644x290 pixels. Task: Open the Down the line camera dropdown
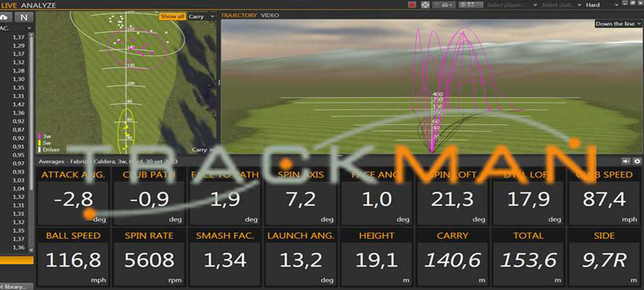pyautogui.click(x=618, y=24)
